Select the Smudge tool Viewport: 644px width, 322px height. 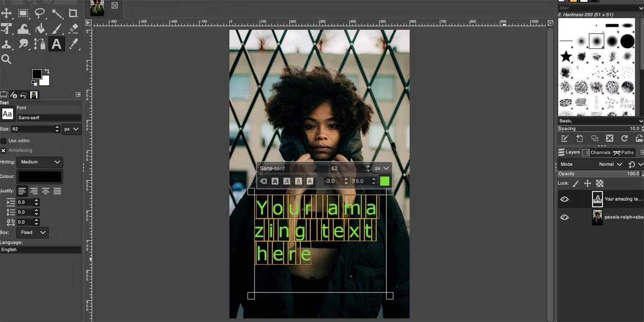(x=23, y=44)
